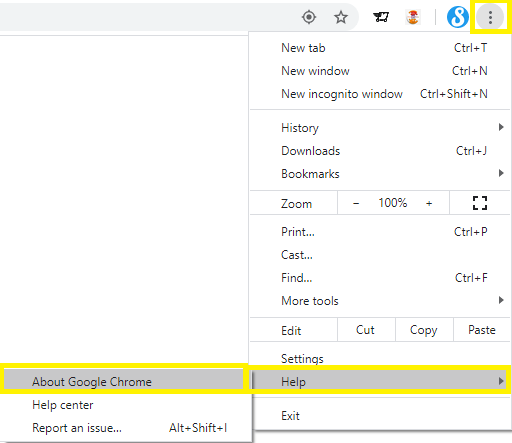Screen dimensions: 512x443
Task: Expand the More tools submenu
Action: (x=380, y=301)
